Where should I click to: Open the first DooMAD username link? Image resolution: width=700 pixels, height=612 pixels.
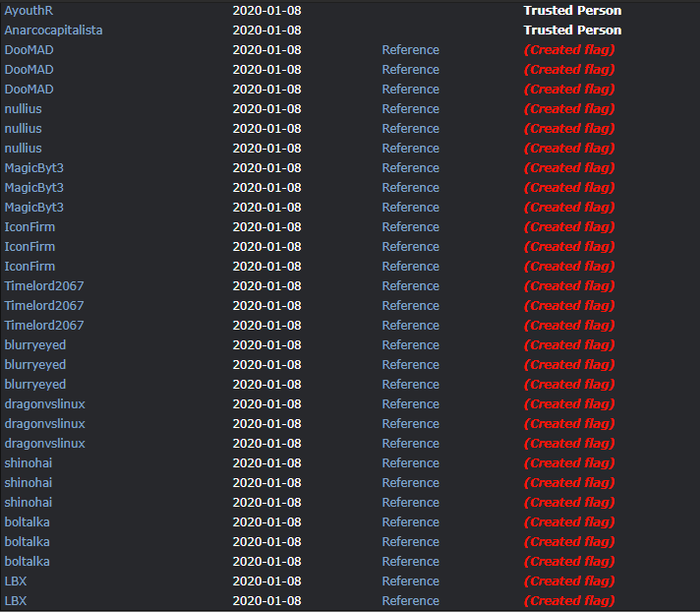[x=29, y=50]
